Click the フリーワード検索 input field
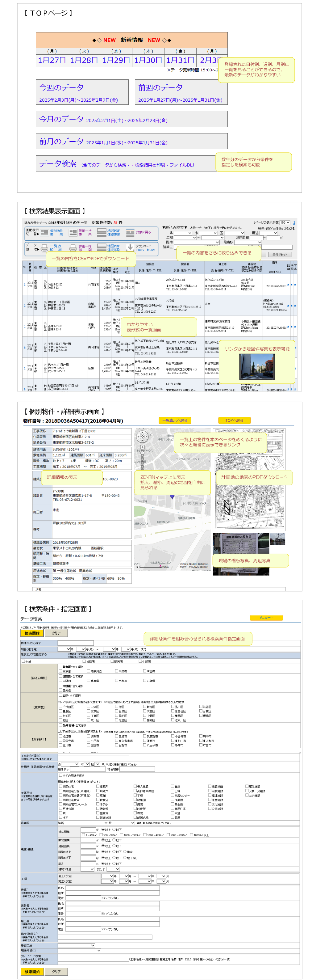 click(94, 959)
